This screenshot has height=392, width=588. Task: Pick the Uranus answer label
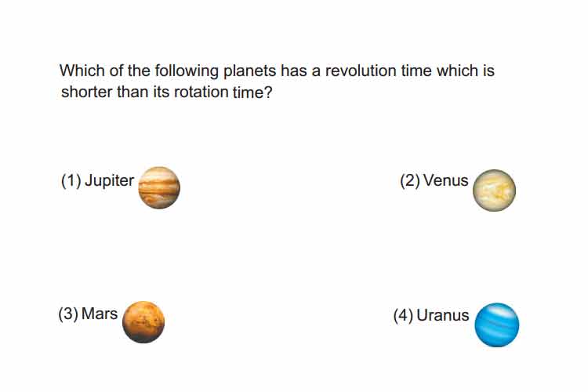coord(443,315)
